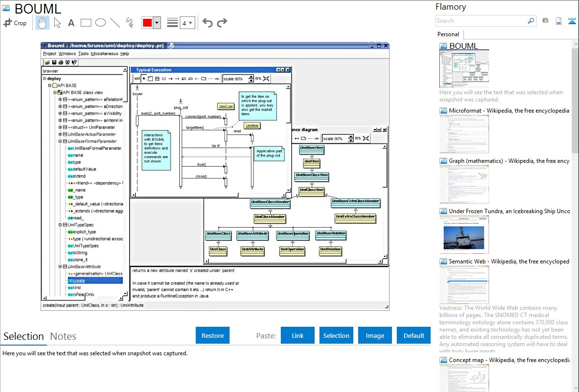579x392 pixels.
Task: Open the Graph (mathematics) snapshot title
Action: pos(509,161)
